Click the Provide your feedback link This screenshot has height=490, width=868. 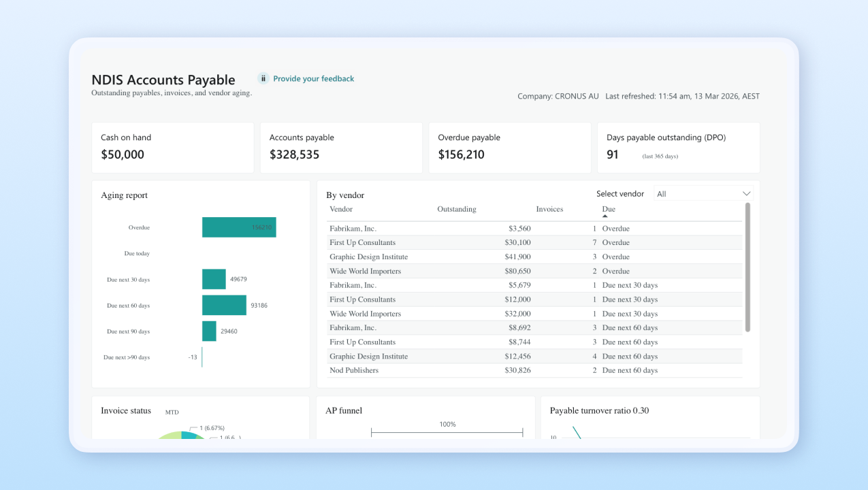coord(313,78)
